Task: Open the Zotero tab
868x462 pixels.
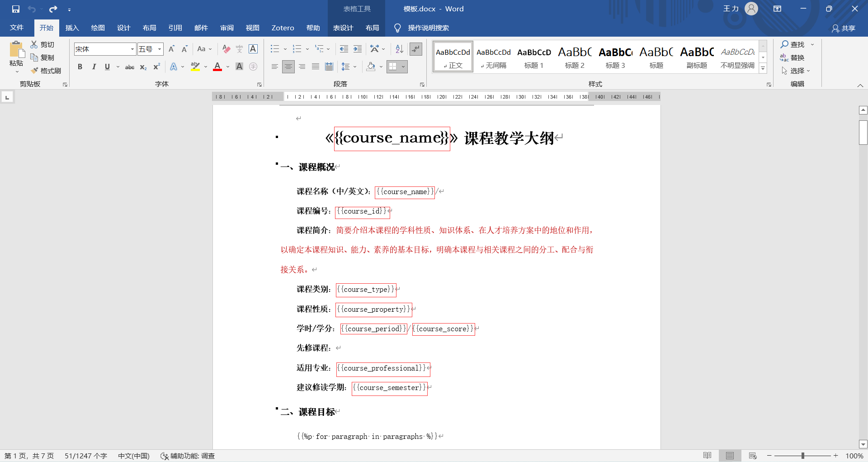Action: coord(283,28)
